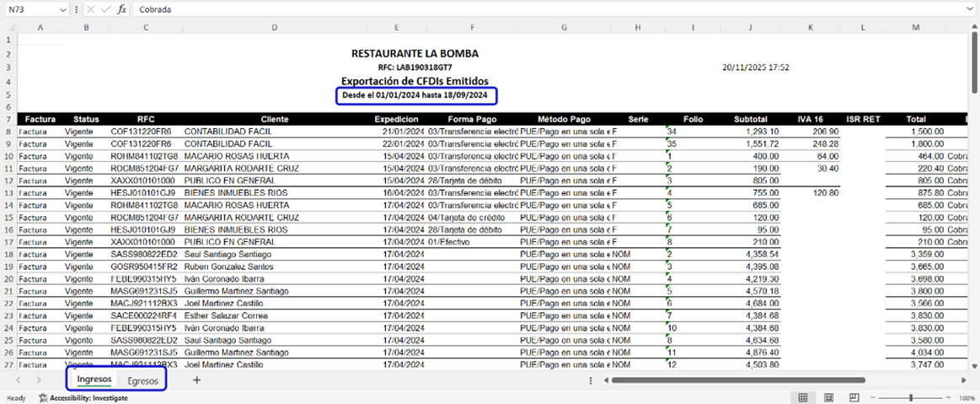Switch to the Ingresos sheet tab

(x=94, y=379)
